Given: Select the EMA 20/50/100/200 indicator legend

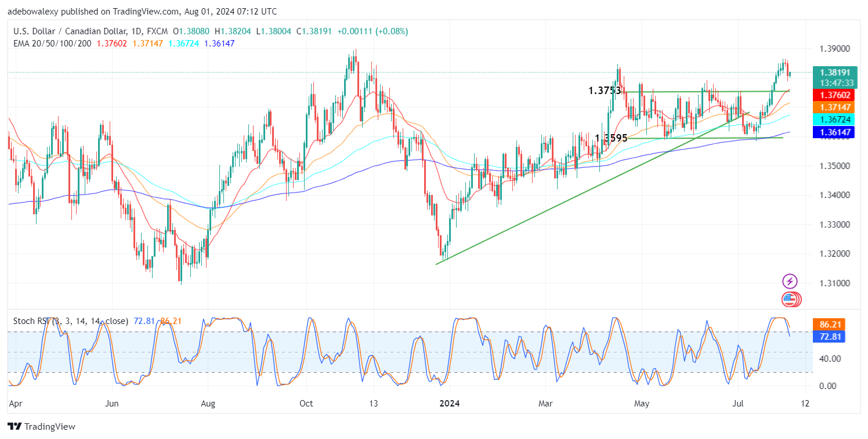Looking at the screenshot, I should click(52, 44).
